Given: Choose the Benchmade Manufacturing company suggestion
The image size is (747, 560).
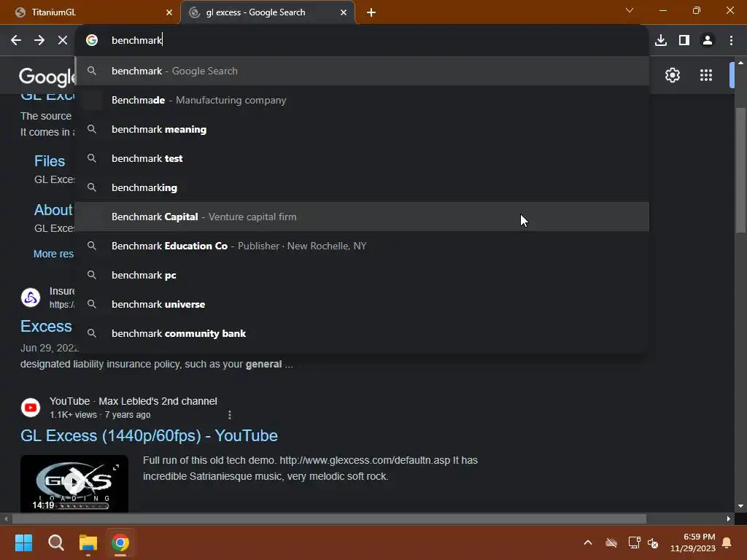Looking at the screenshot, I should 362,100.
